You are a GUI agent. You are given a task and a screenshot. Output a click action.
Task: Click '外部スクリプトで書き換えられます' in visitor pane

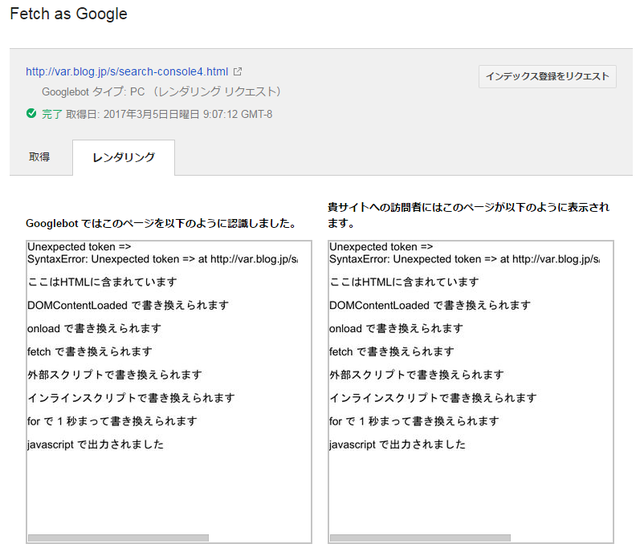point(417,375)
